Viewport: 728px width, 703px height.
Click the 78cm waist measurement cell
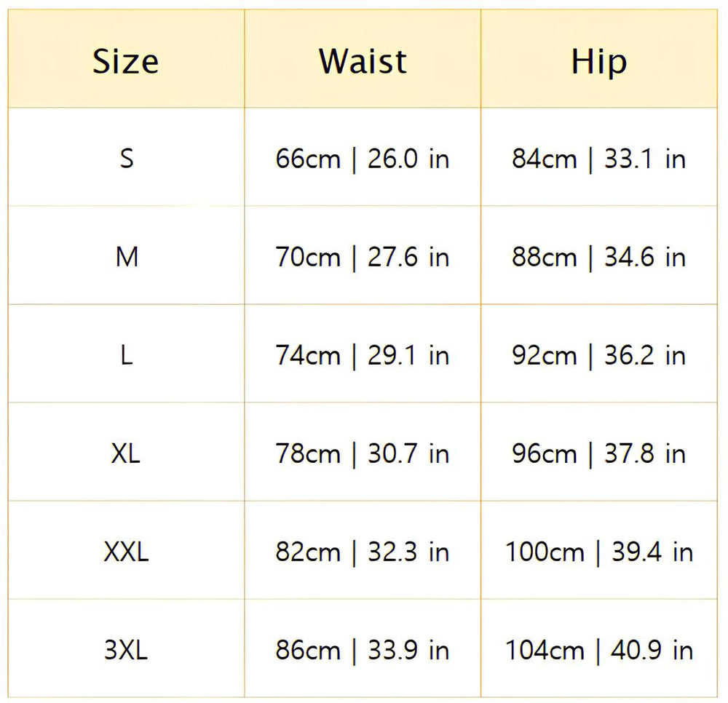coord(363,453)
